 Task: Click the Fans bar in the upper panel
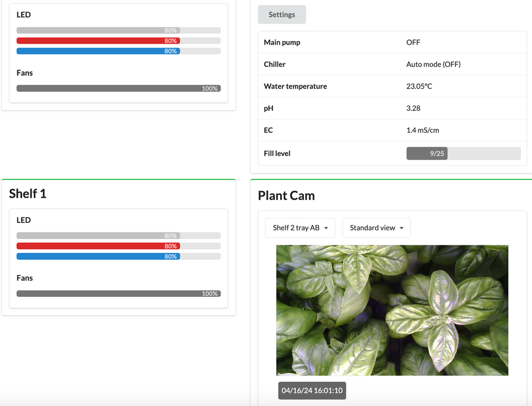pos(118,89)
